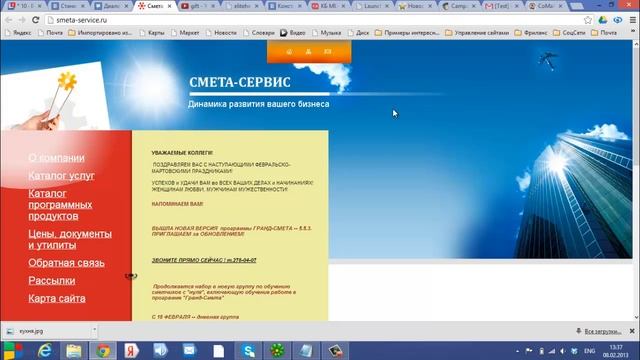Bookmark this page with the star icon
This screenshot has height=360, width=640.
pyautogui.click(x=588, y=20)
